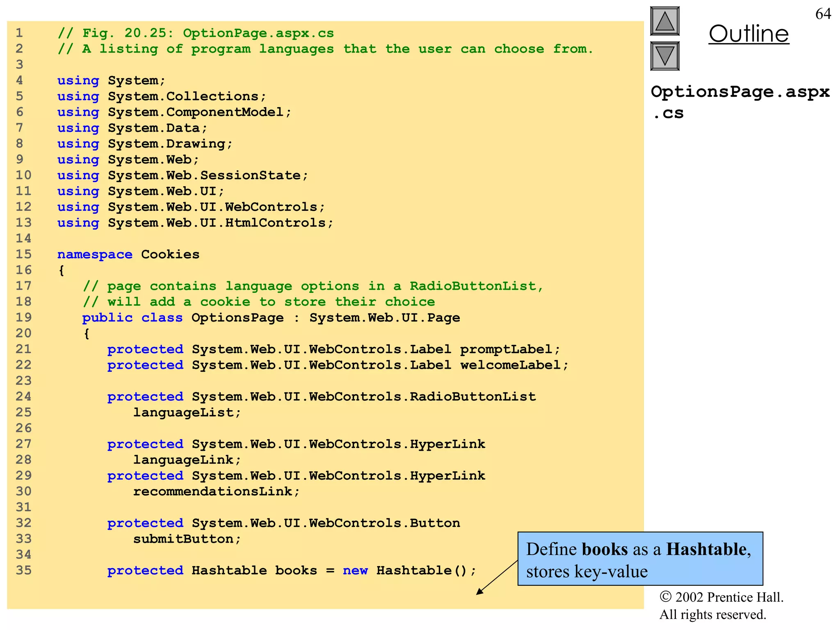Select the promptLabel declaration
The image size is (840, 630).
[x=334, y=349]
